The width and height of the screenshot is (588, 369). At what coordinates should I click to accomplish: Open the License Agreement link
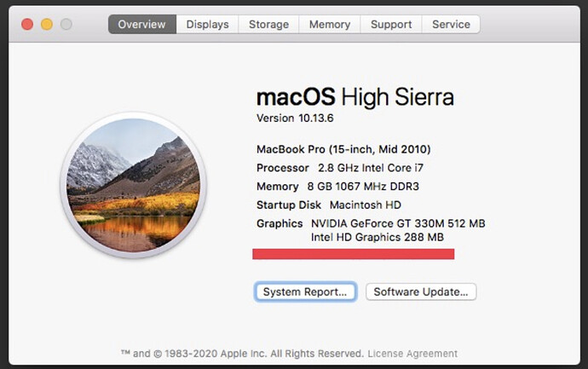tap(412, 354)
